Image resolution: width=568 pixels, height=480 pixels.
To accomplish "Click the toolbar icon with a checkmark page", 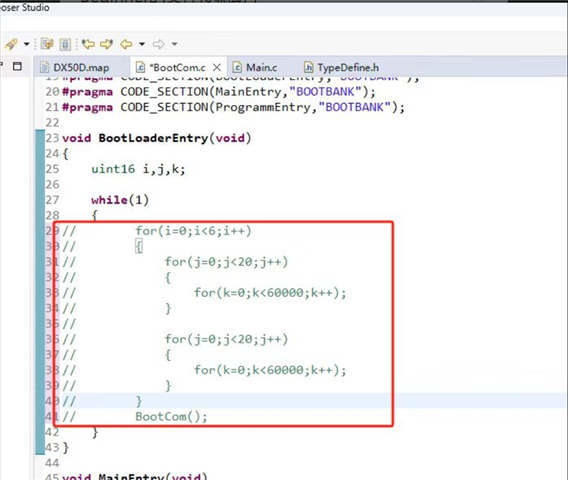I will click(47, 44).
